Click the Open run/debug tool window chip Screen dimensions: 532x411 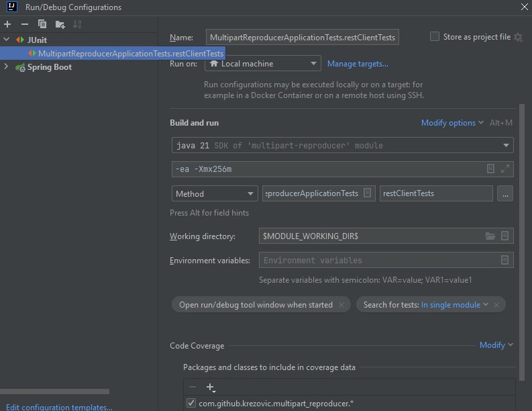coord(256,305)
